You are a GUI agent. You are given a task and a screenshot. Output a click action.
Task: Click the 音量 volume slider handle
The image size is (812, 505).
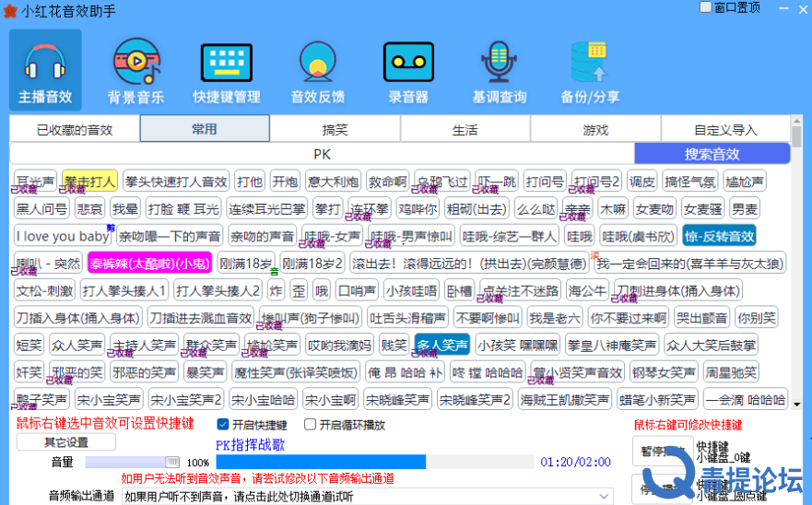(x=171, y=462)
